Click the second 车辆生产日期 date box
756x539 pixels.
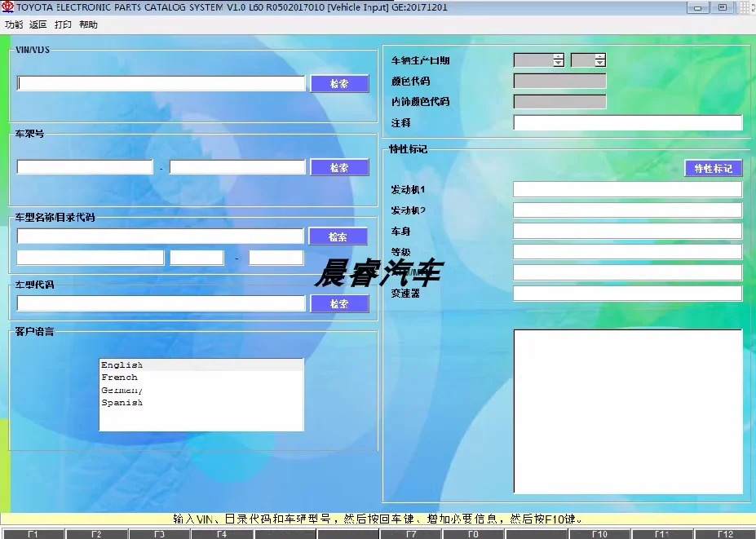tap(582, 60)
